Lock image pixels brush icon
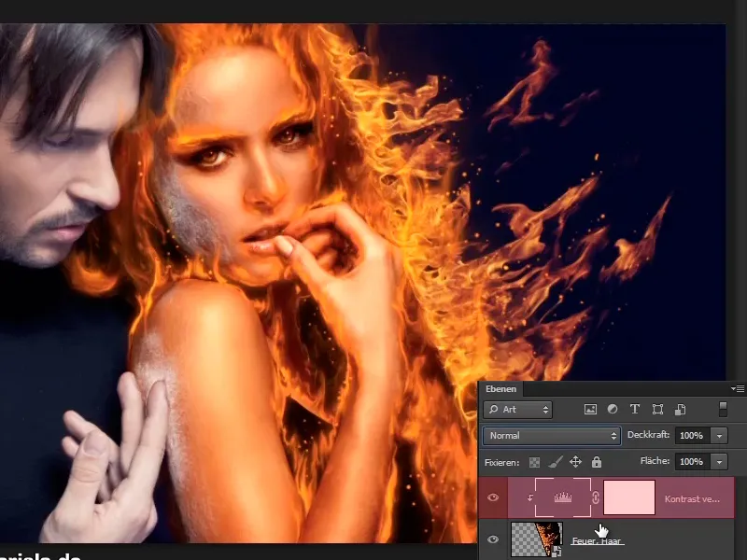This screenshot has width=747, height=560. click(x=555, y=462)
